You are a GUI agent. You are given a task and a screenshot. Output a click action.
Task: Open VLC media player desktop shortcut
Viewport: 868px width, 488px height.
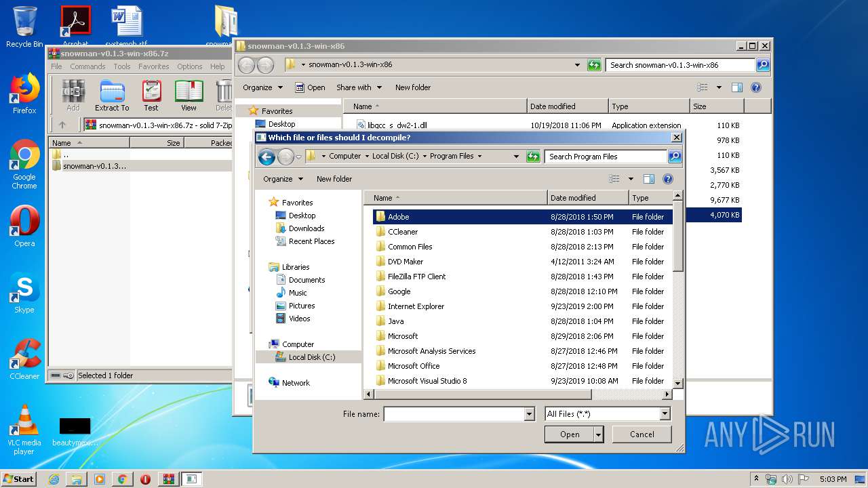24,429
